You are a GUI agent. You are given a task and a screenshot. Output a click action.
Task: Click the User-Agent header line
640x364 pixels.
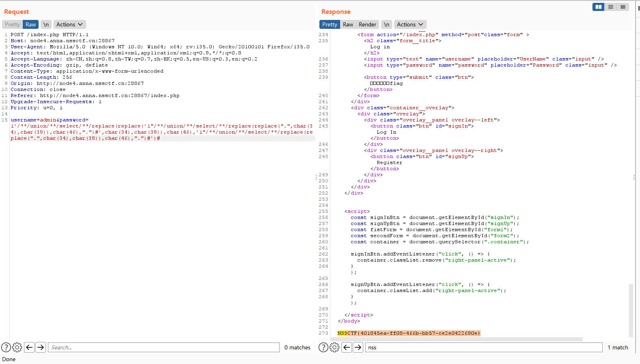tap(160, 47)
